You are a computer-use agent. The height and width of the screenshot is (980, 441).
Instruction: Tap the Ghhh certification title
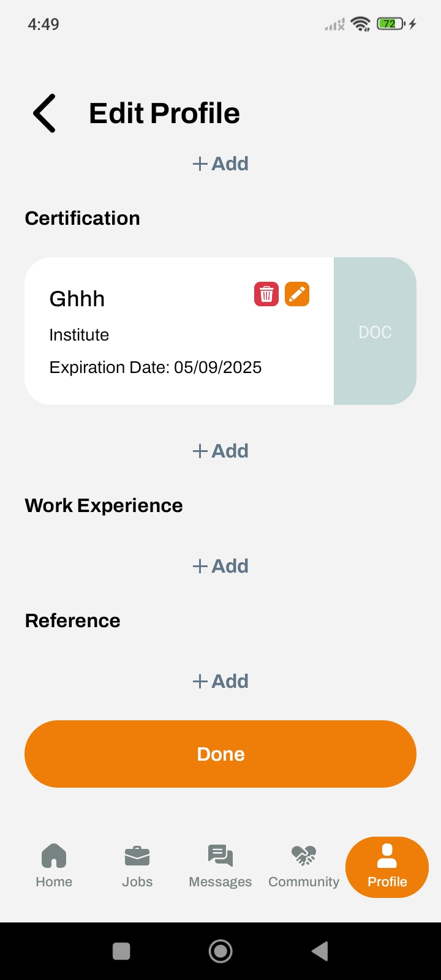pos(77,299)
